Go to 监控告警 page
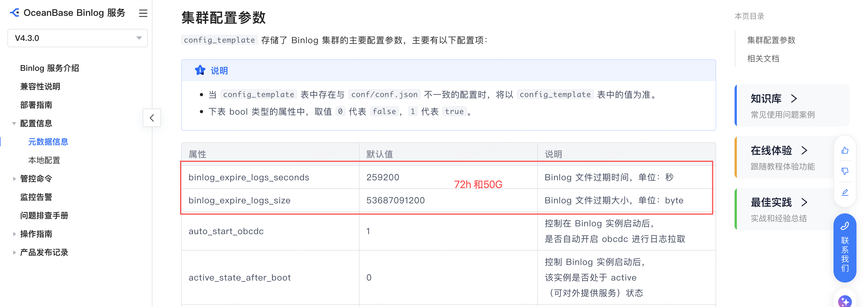Image resolution: width=868 pixels, height=307 pixels. click(x=36, y=197)
